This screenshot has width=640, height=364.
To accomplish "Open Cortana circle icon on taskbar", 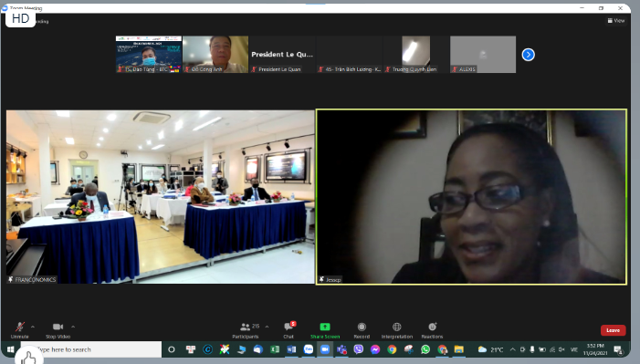I will (172, 349).
